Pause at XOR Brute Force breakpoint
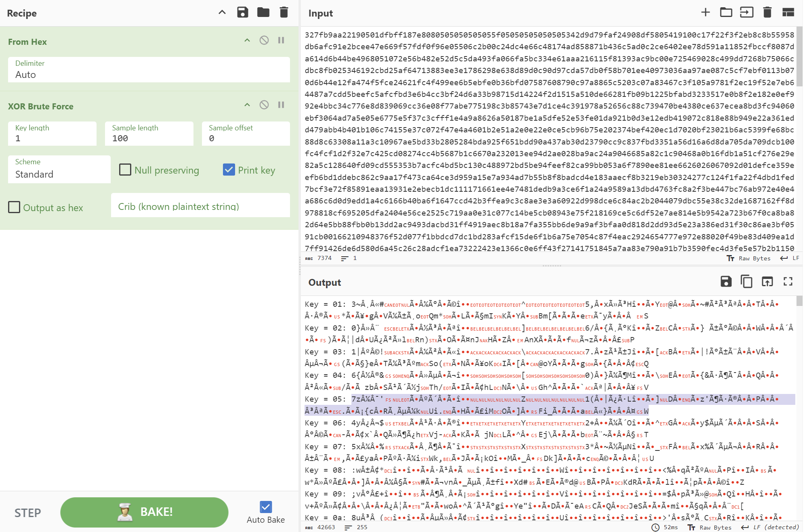 click(281, 105)
